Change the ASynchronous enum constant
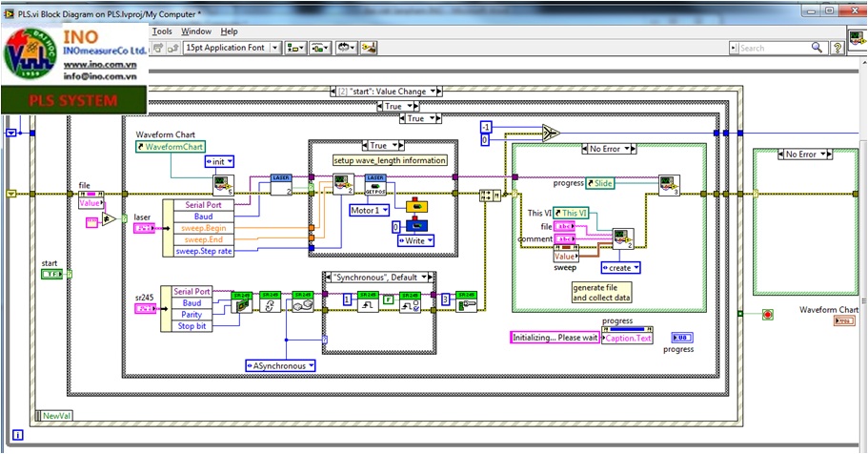 (x=280, y=364)
